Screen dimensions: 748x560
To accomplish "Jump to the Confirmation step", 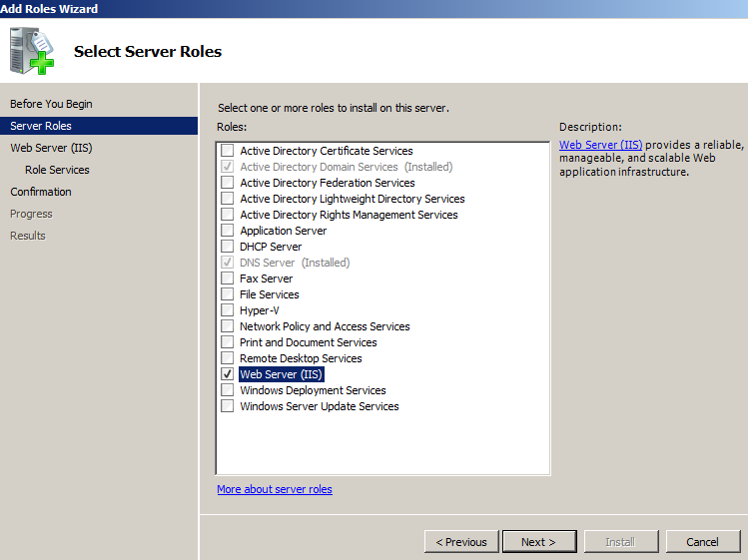I will [41, 192].
